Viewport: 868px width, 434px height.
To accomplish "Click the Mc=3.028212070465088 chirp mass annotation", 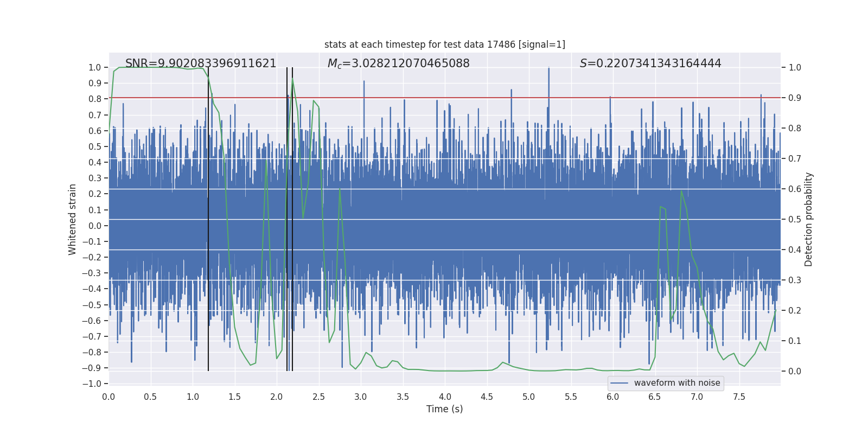I will pos(399,63).
